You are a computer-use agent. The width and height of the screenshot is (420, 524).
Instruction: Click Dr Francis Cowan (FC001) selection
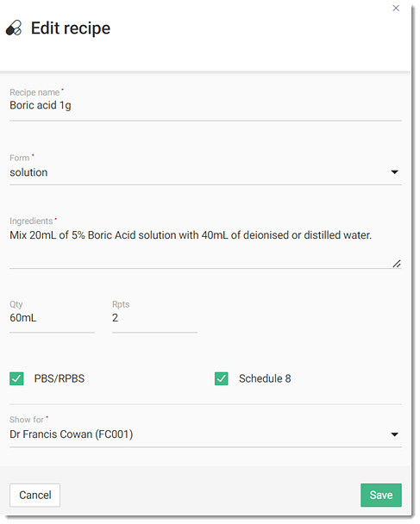pos(72,434)
